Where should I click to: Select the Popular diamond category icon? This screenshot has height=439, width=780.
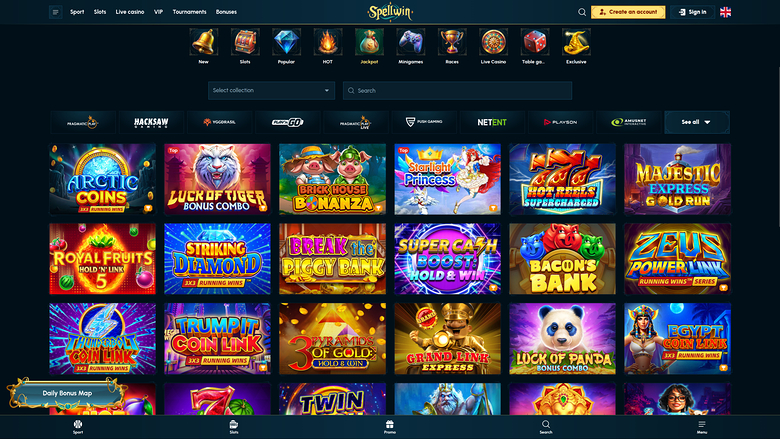(287, 42)
